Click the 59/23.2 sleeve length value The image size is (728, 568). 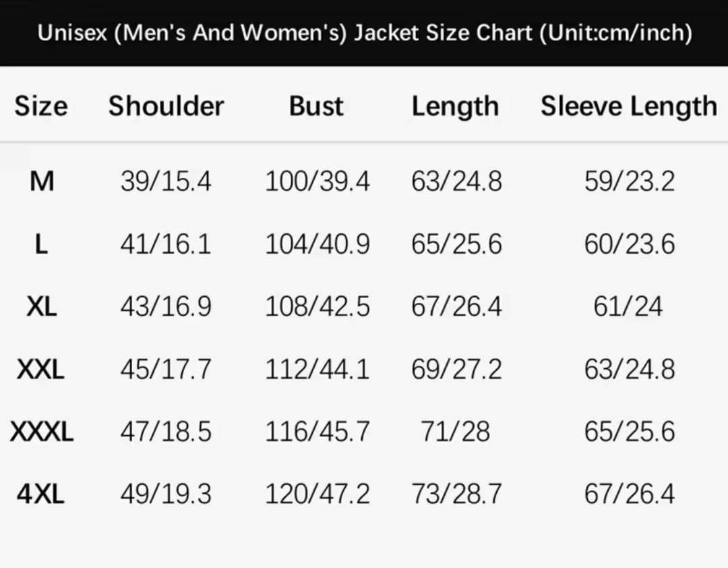click(x=629, y=181)
